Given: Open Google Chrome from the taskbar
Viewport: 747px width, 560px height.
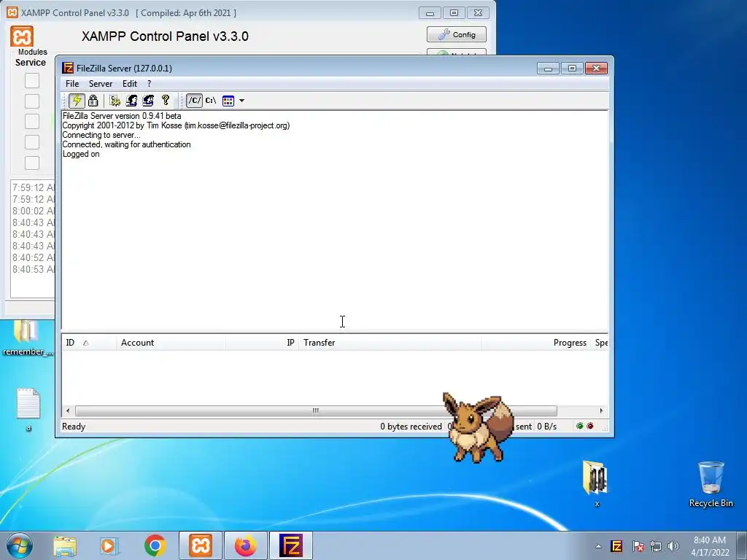Looking at the screenshot, I should [155, 545].
